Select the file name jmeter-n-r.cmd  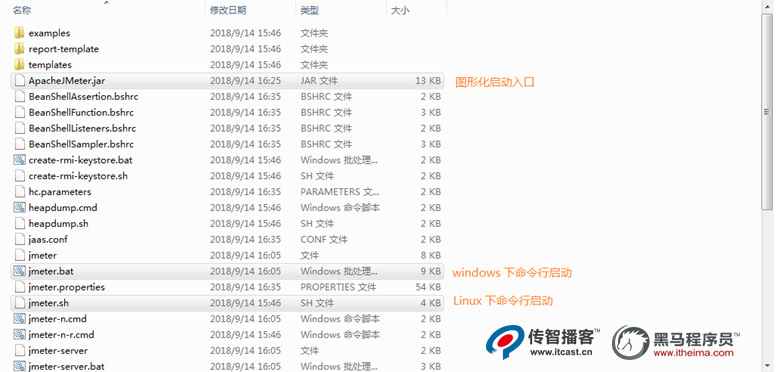point(62,335)
